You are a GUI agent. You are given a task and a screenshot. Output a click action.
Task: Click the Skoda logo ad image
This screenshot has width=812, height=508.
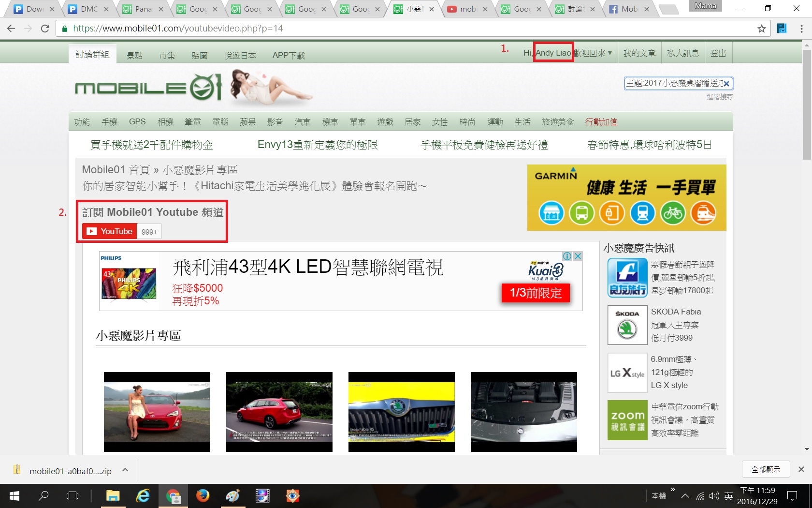tap(627, 325)
